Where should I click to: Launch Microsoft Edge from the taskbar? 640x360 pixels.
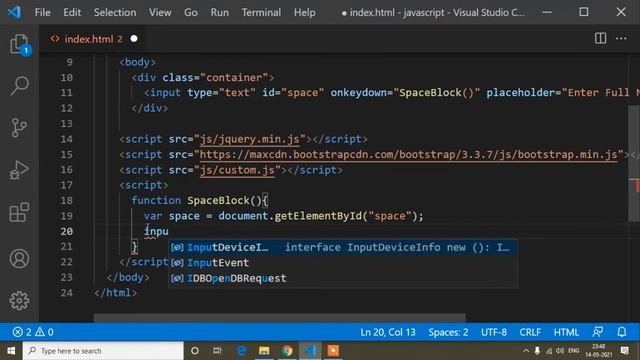(x=242, y=351)
